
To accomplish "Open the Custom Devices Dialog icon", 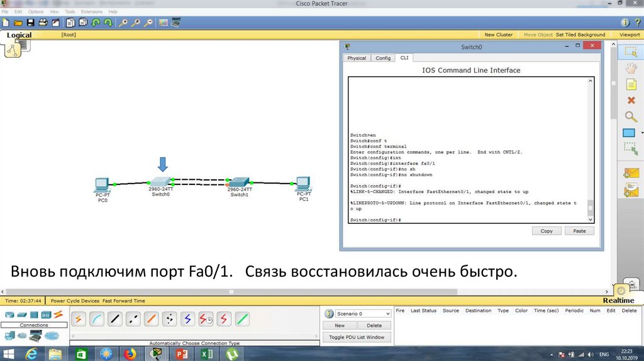I will pyautogui.click(x=176, y=23).
